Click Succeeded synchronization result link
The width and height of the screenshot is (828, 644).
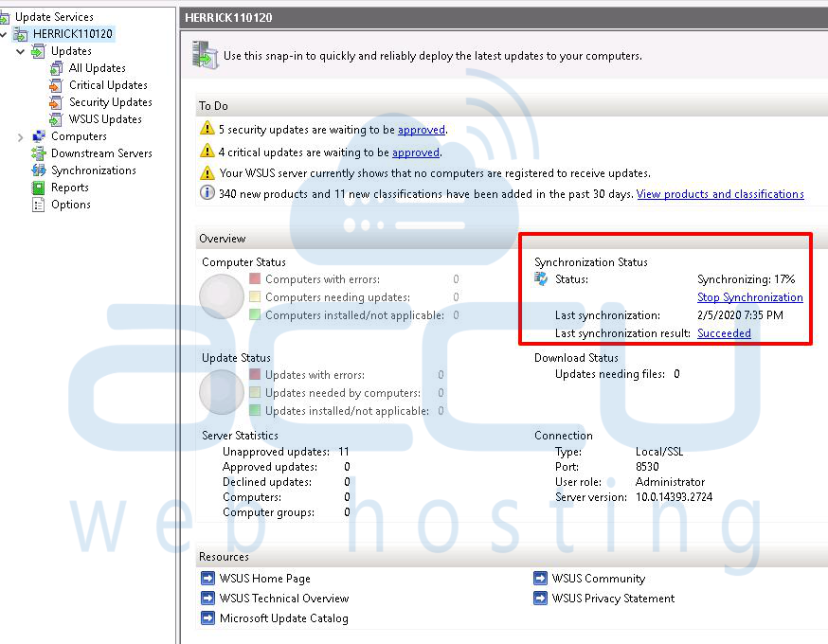coord(724,333)
